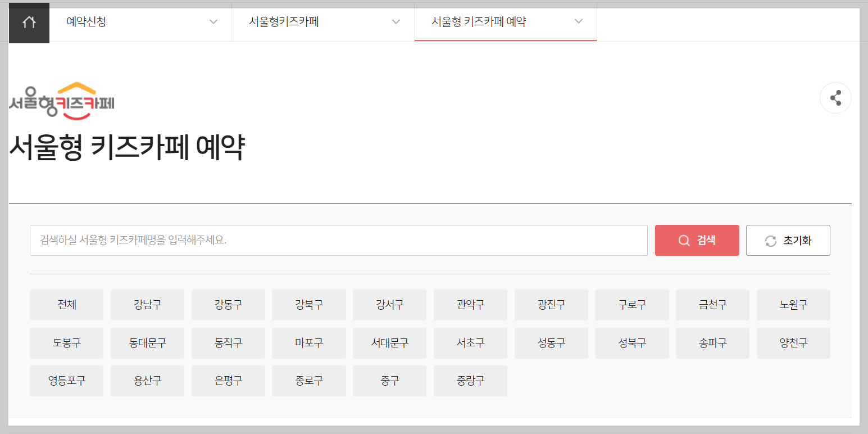Select the 종로구 district filter
This screenshot has width=868, height=434.
click(x=308, y=381)
